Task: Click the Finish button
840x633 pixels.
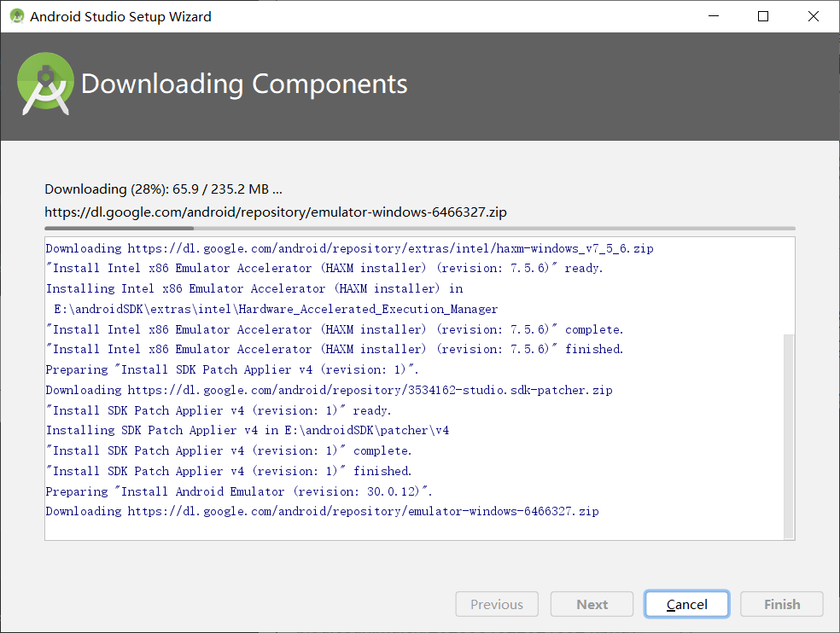Action: 781,604
